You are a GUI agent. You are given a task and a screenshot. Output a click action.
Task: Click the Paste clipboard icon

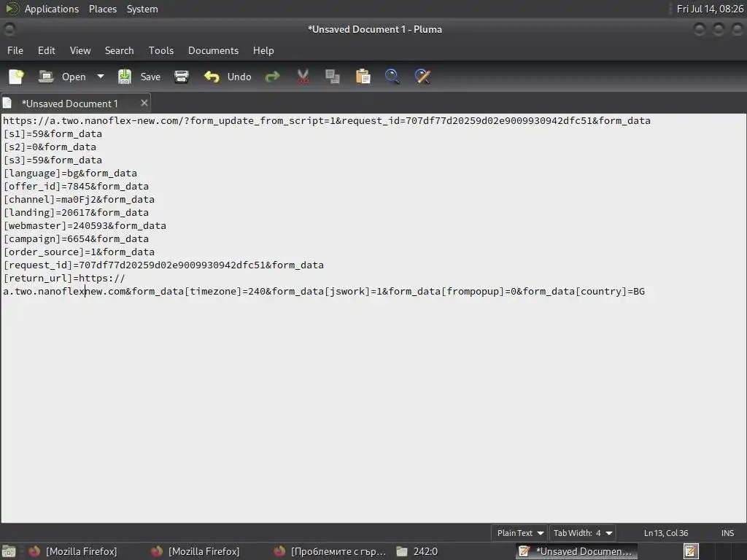coord(363,77)
